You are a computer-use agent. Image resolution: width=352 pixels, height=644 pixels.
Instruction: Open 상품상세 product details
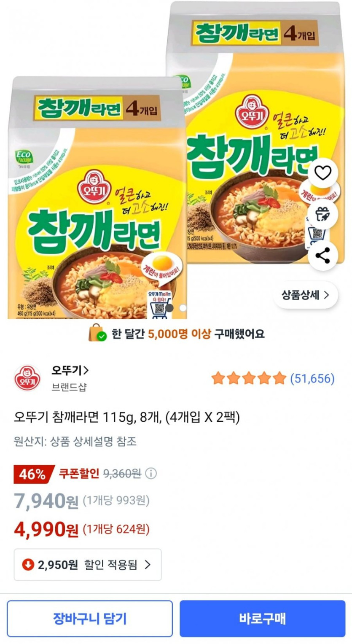306,295
